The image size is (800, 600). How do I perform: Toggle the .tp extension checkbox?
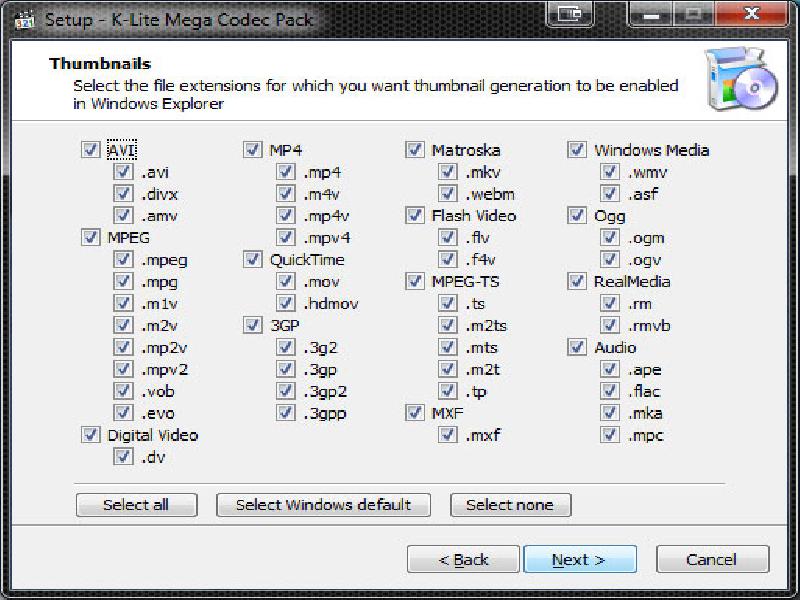coord(447,391)
